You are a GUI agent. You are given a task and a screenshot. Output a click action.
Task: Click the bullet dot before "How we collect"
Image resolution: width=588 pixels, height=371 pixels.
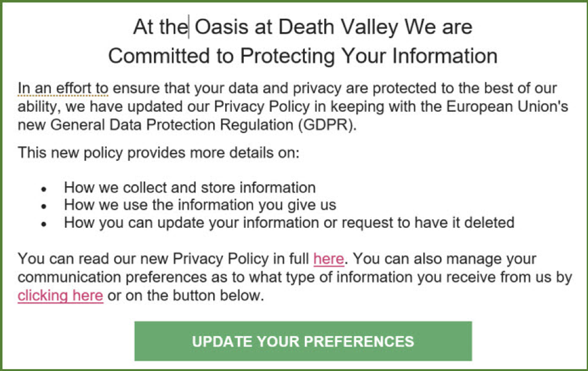point(43,189)
